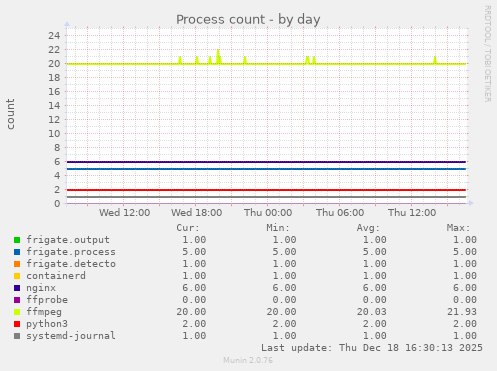The width and height of the screenshot is (497, 371).
Task: Click the 'Thu 00:00' x-axis label
Action: point(268,213)
